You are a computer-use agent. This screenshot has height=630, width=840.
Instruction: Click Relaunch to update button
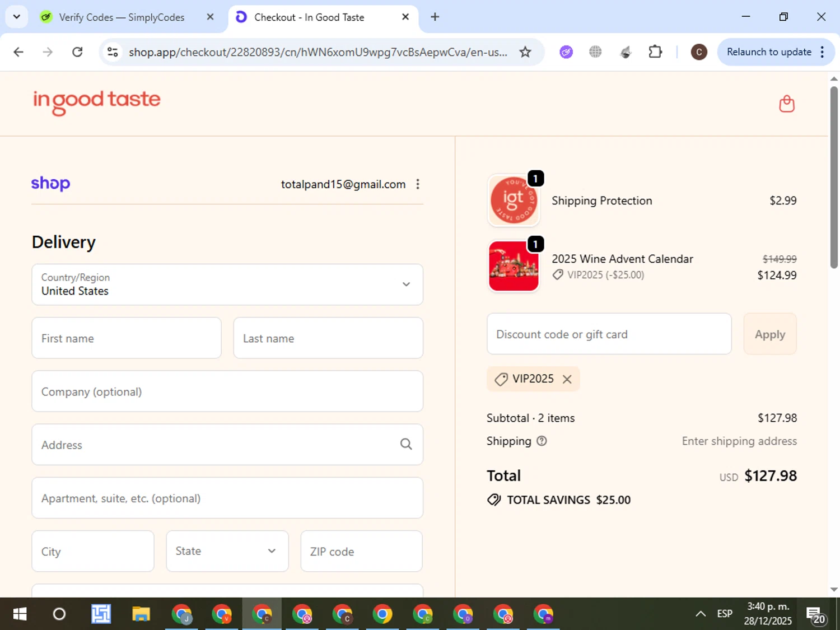[x=769, y=52]
